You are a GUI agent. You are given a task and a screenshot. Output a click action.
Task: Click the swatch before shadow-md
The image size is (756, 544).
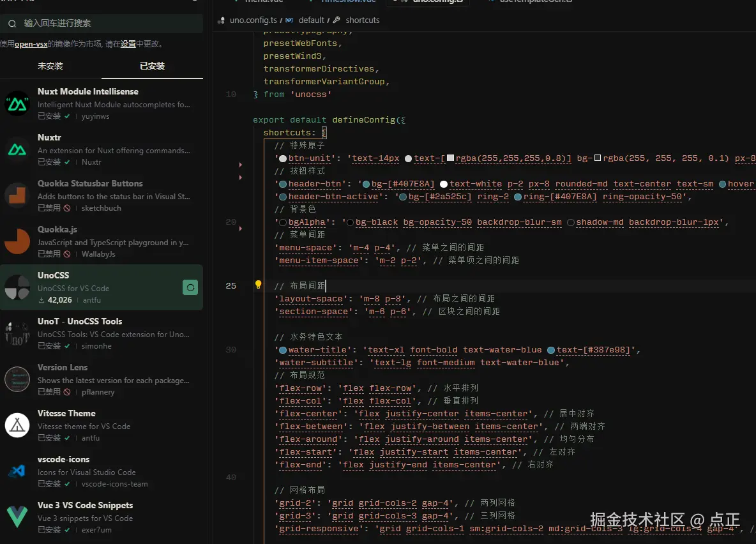coord(571,222)
